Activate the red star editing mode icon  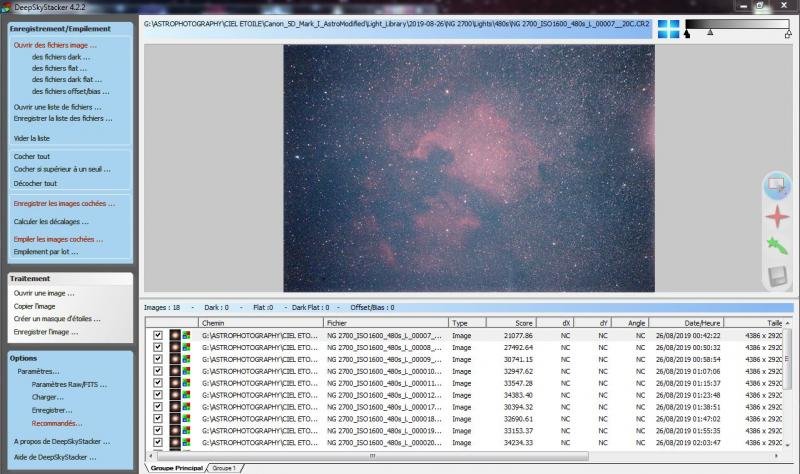click(x=777, y=216)
